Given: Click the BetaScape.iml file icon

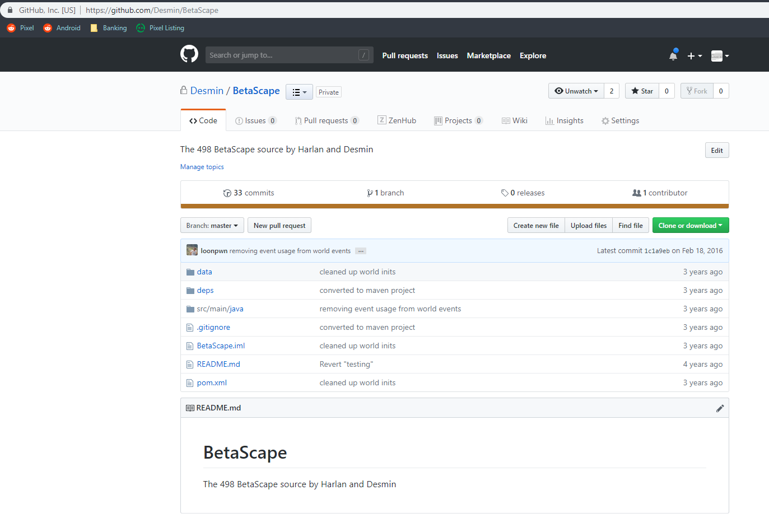Looking at the screenshot, I should click(190, 346).
